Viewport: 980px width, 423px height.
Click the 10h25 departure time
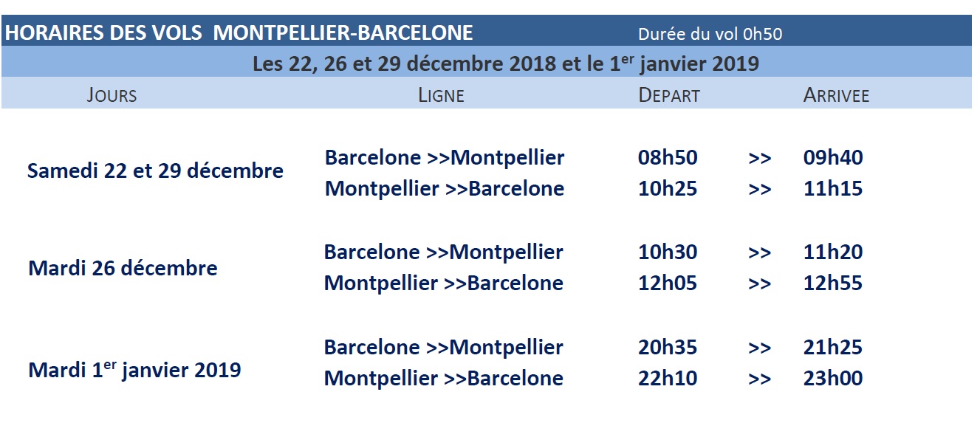(668, 189)
